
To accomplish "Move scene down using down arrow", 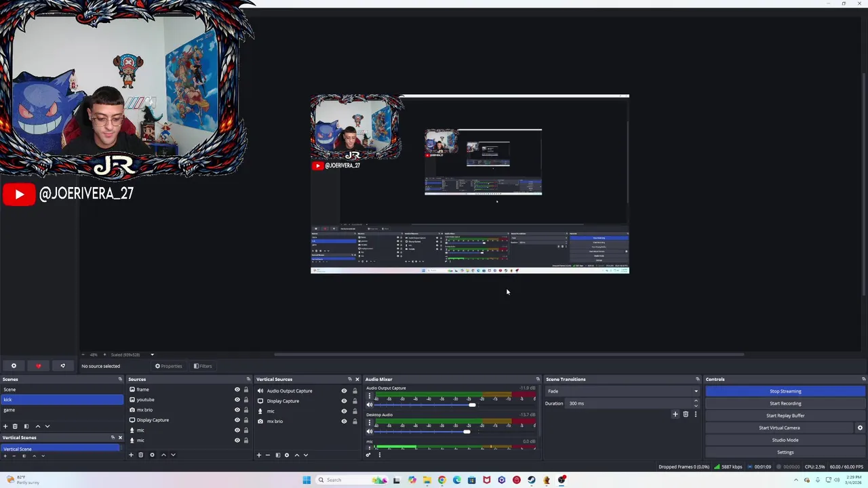I will (x=47, y=426).
